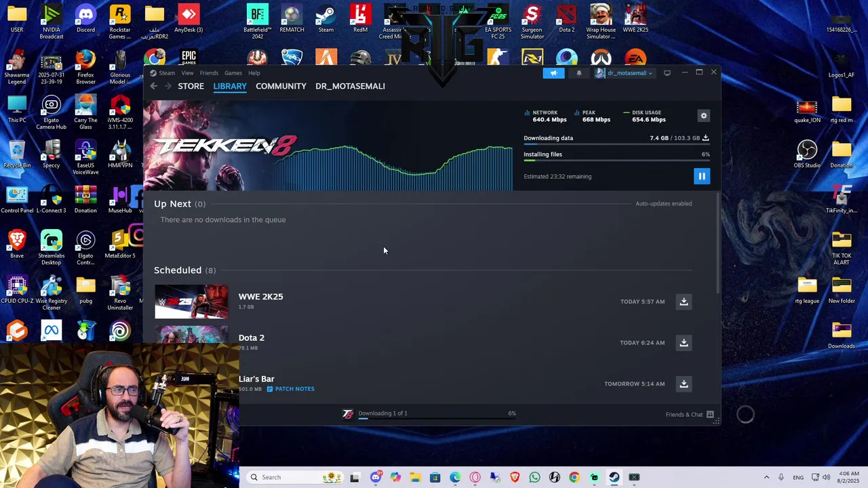Open Steam downloads settings gear
Screen dimensions: 868x488
[703, 116]
